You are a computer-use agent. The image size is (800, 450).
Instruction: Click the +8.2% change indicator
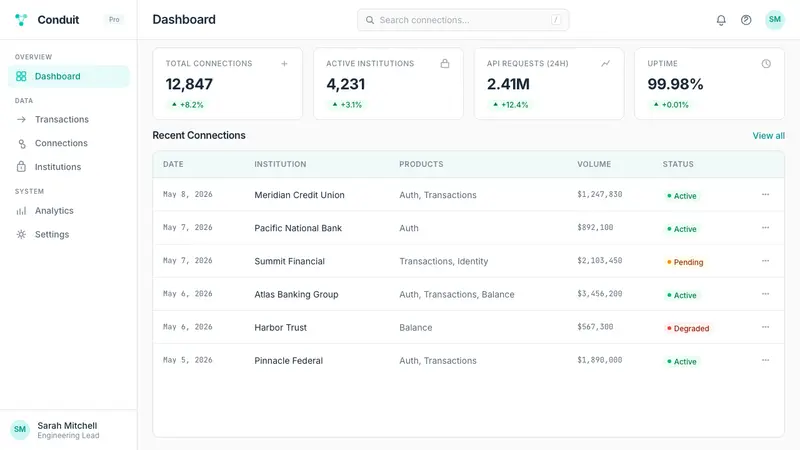click(187, 105)
